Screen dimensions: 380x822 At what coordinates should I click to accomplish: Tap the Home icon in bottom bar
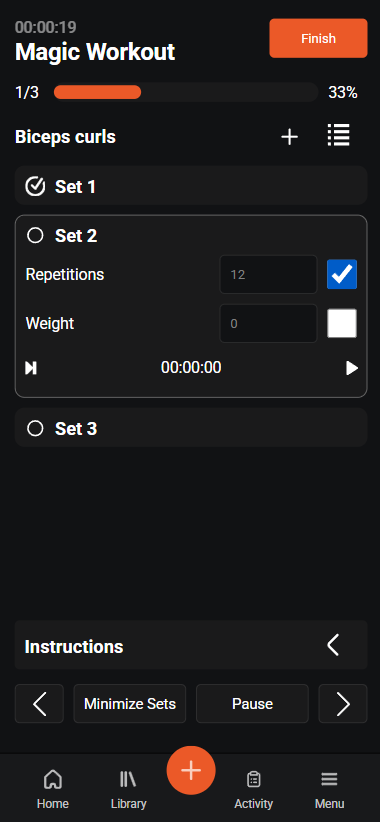pos(52,780)
